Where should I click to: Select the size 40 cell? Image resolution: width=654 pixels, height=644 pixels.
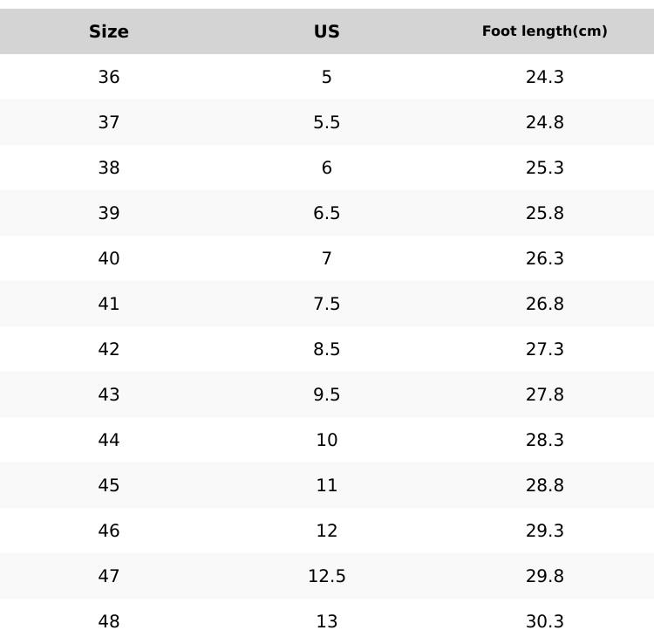[x=109, y=258]
